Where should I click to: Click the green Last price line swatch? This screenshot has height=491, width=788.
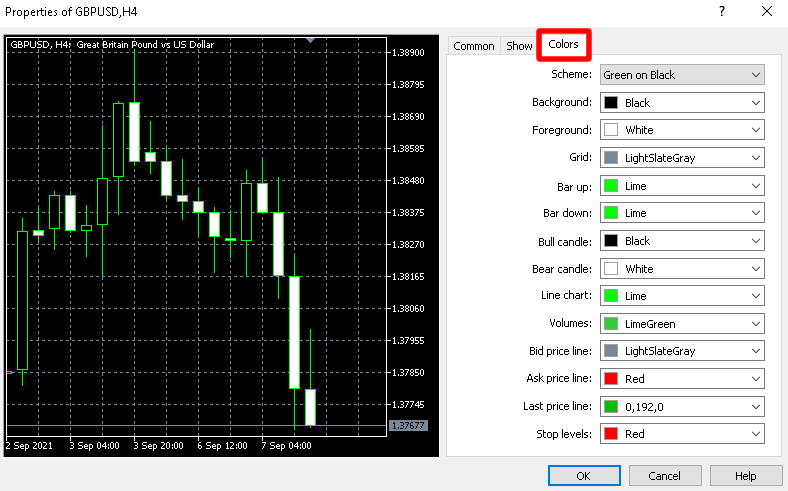tap(611, 407)
